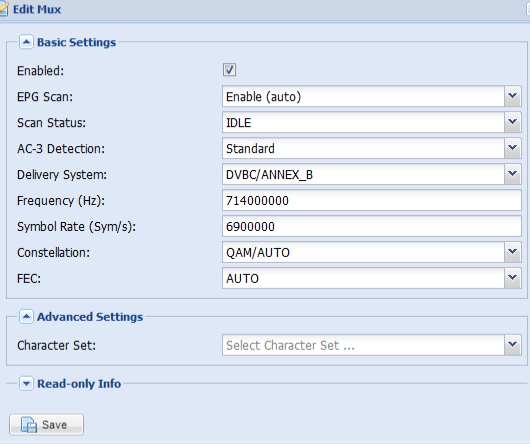Screen dimensions: 530x444
Task: Collapse the Advanced Settings section arrow
Action: [26, 317]
